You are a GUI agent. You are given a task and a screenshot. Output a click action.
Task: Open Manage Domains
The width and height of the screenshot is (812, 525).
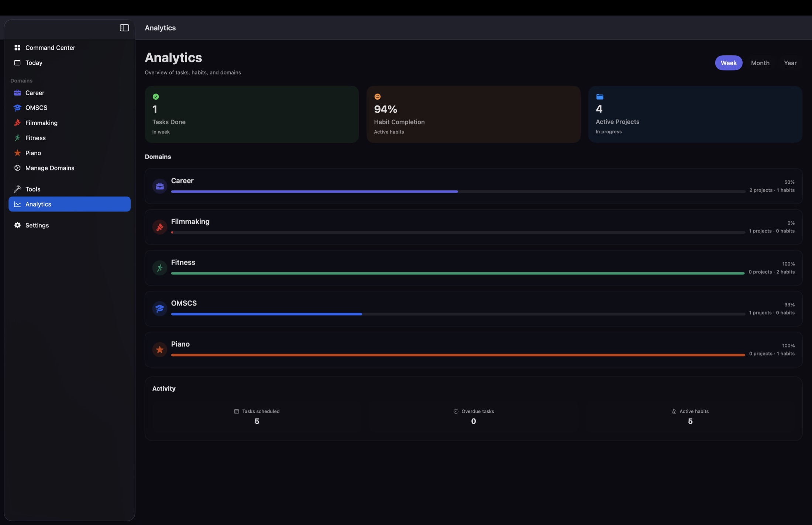[49, 168]
